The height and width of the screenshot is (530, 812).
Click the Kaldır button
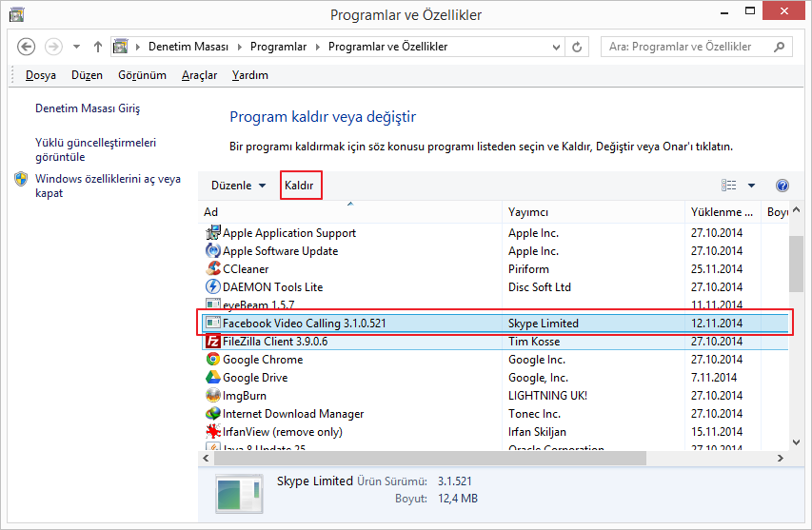click(300, 186)
